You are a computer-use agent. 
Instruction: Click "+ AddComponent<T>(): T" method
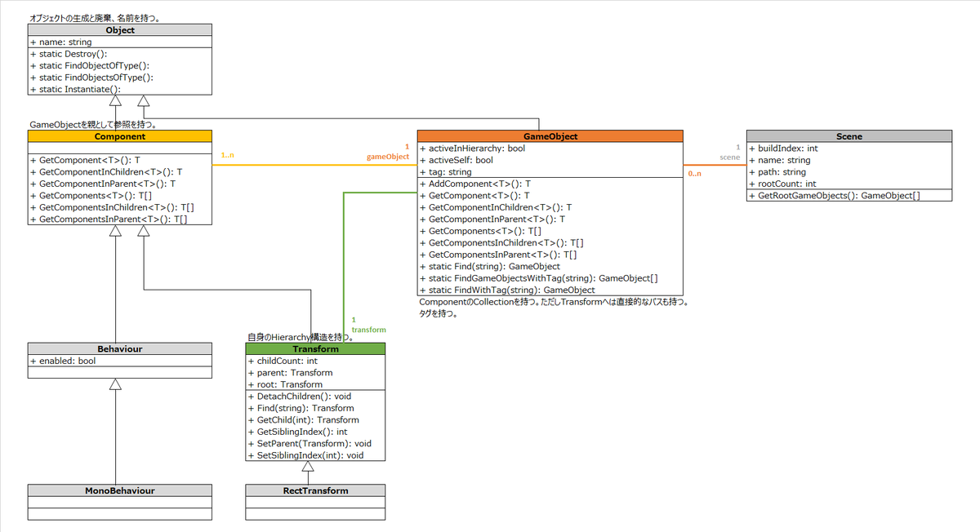click(474, 184)
